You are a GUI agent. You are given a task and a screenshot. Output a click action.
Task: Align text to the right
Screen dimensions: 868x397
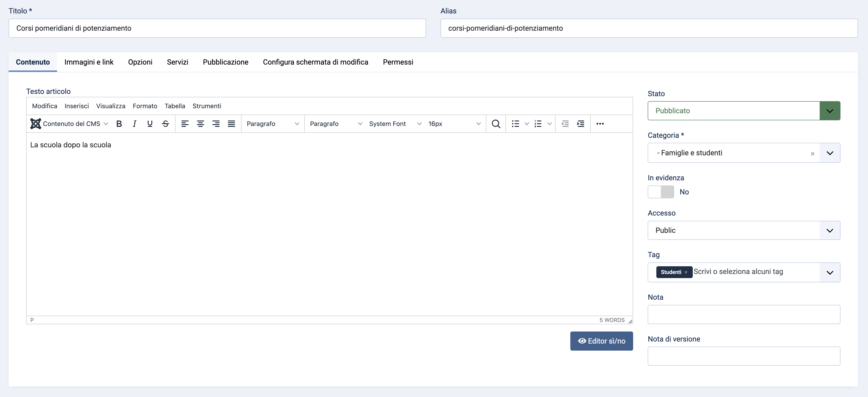tap(216, 123)
